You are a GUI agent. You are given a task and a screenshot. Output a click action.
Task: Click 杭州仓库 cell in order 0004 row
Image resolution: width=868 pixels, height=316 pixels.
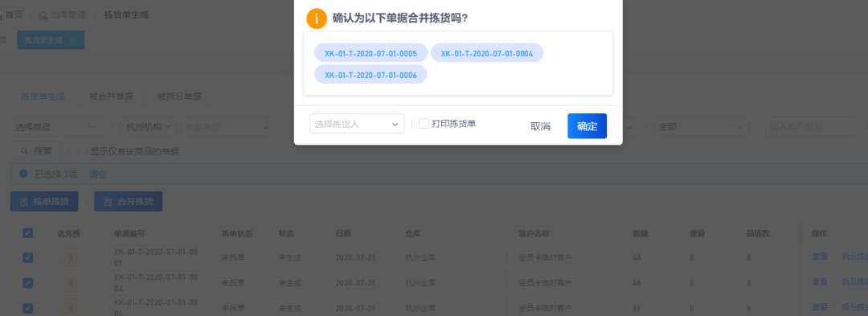420,283
